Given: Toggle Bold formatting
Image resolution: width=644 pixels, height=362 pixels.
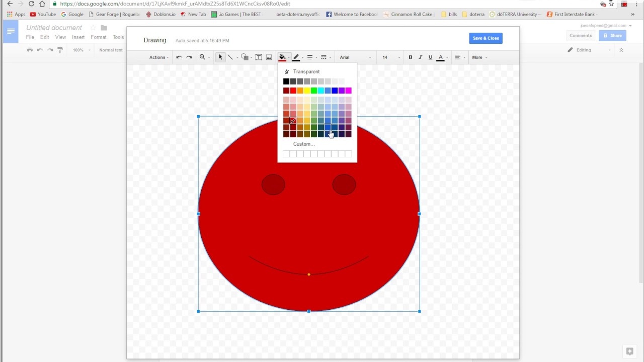Looking at the screenshot, I should pos(411,57).
